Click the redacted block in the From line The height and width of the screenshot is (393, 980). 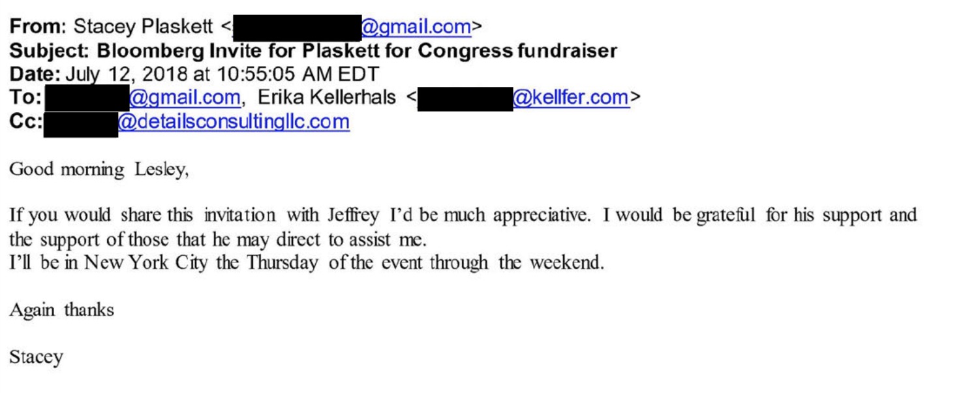297,27
